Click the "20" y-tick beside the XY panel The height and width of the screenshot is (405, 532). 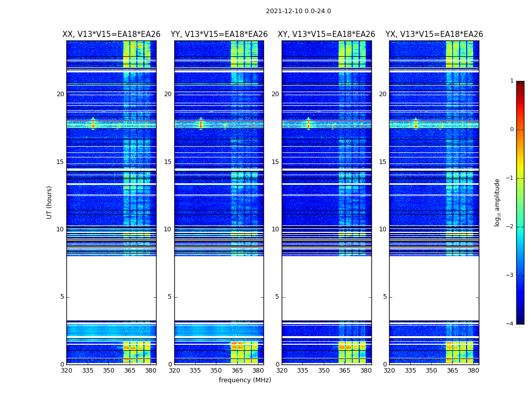pyautogui.click(x=275, y=94)
